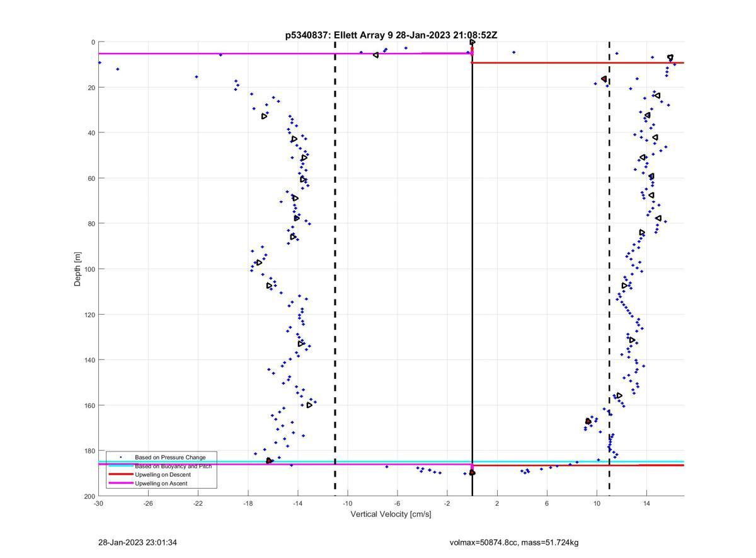Click the 'volmax=50874.8cc, mass=51.724kg' text
756x558 pixels.
pyautogui.click(x=514, y=542)
